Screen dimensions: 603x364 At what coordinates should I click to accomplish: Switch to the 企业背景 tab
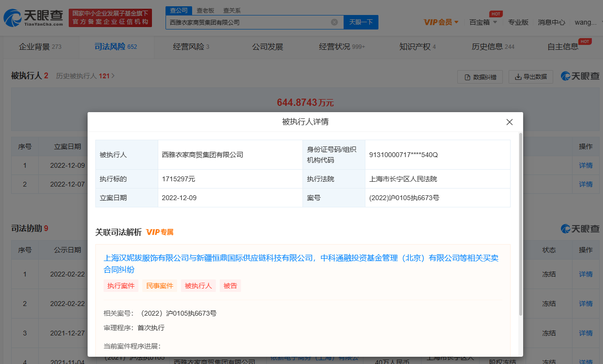pyautogui.click(x=40, y=47)
